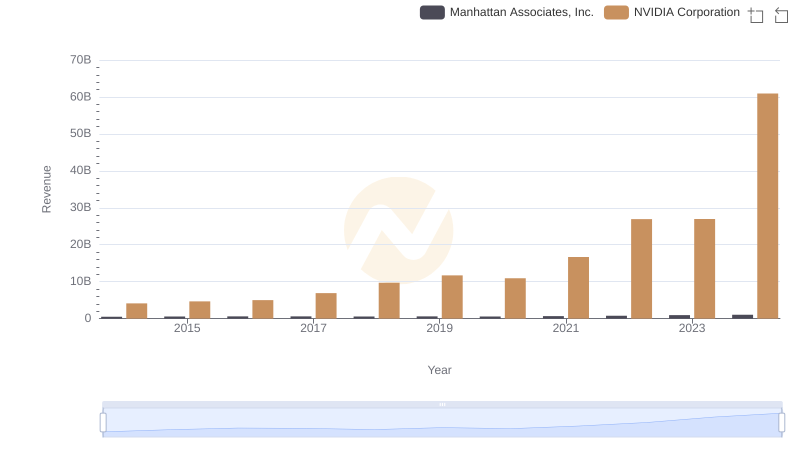Click the Manhattan Associates bar for 2024
800x461 pixels.
point(742,317)
